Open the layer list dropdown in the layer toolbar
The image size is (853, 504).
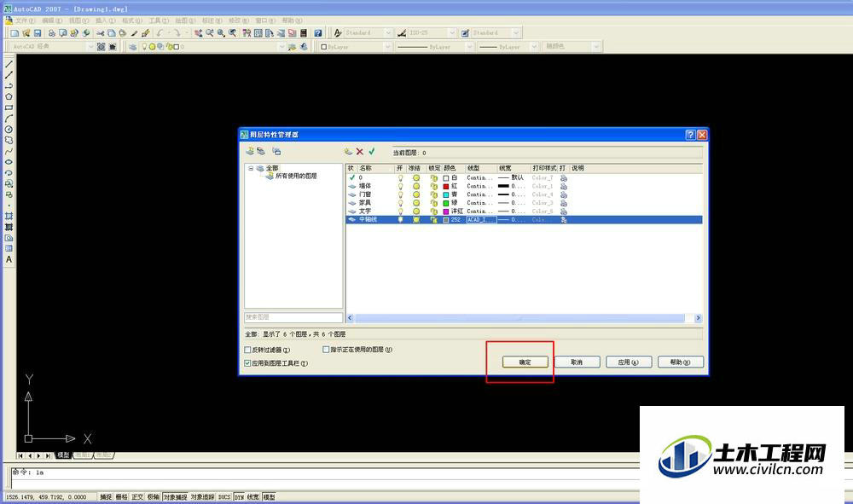281,47
